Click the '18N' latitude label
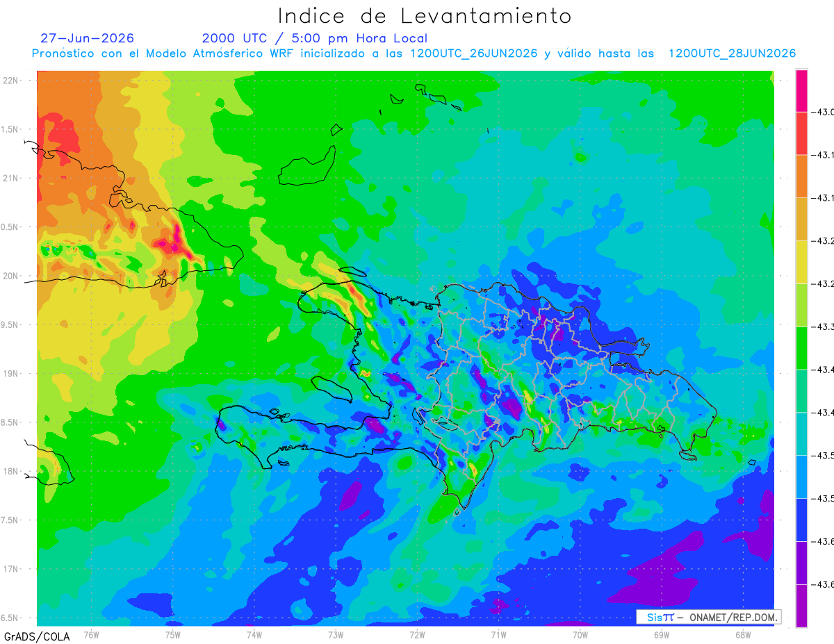Screen dimensions: 834x644 click(10, 471)
